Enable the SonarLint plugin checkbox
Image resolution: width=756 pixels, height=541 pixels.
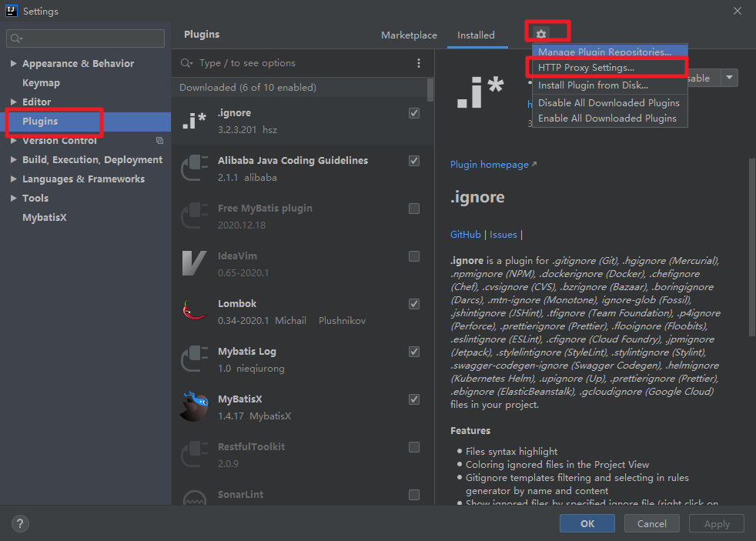tap(414, 495)
